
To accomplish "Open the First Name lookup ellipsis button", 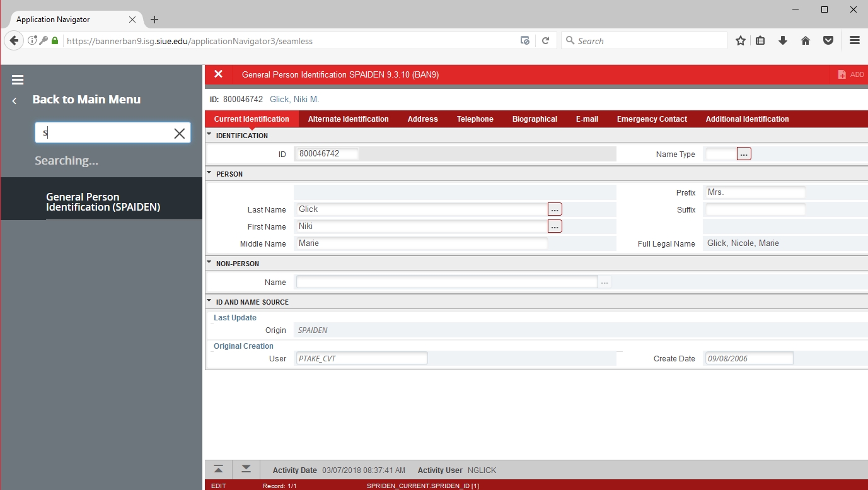I will 555,226.
